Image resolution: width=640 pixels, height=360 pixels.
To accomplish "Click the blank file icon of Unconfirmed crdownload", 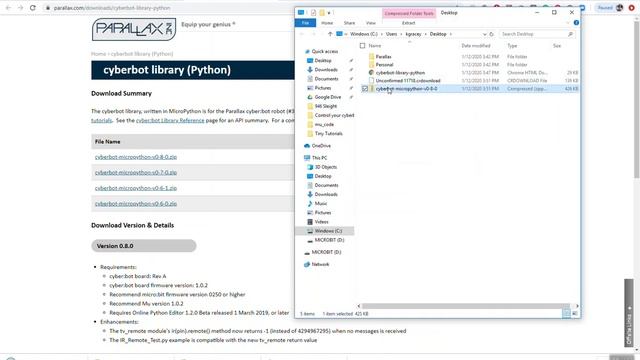I will pyautogui.click(x=371, y=81).
